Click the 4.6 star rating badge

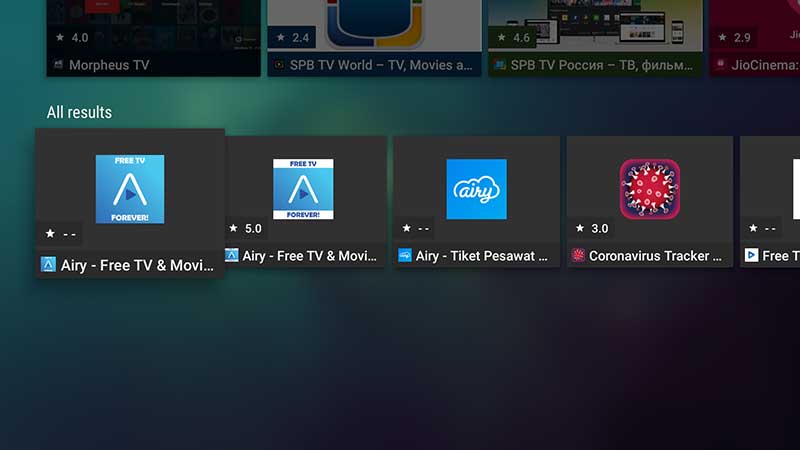pyautogui.click(x=513, y=37)
